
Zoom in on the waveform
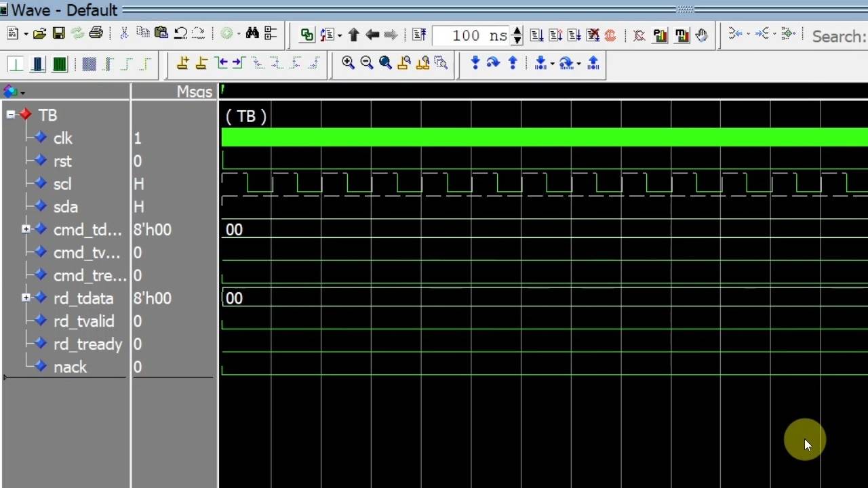(x=348, y=63)
